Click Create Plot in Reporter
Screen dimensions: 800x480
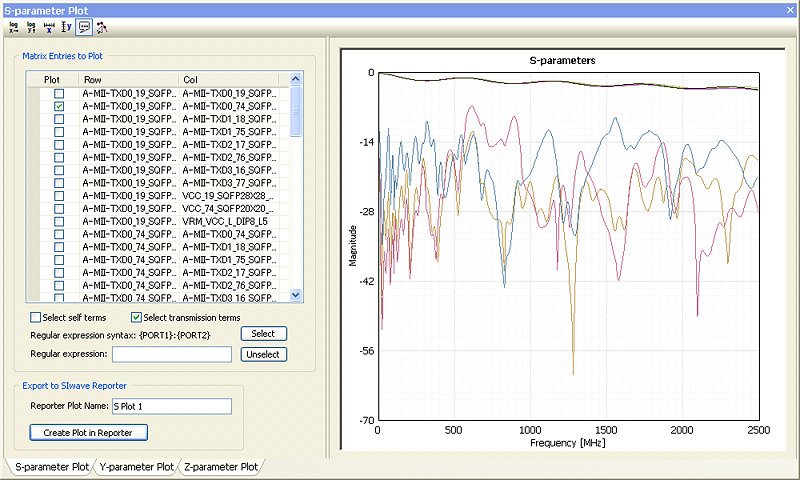tap(88, 433)
